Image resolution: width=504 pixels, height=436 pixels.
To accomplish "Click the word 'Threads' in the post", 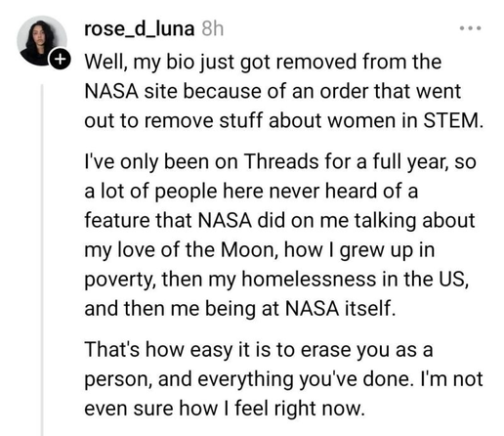I will coord(281,161).
